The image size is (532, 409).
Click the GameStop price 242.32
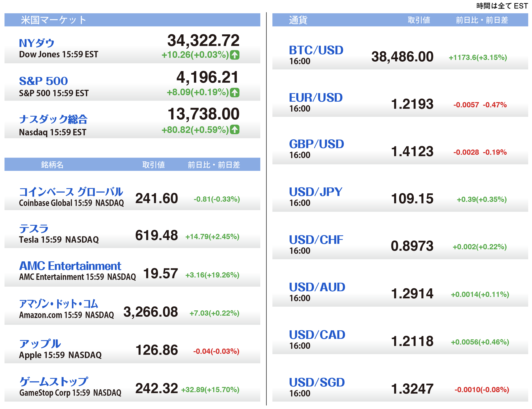point(156,388)
